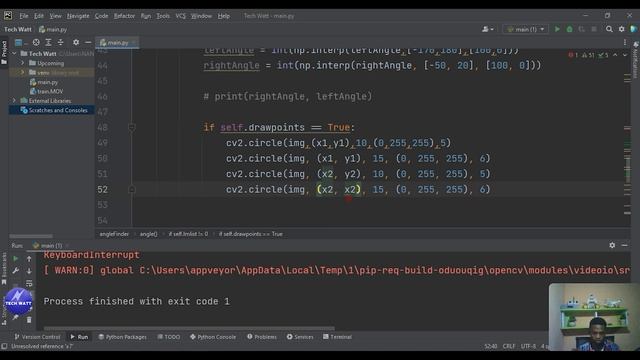Open the VCS menu

tap(180, 16)
